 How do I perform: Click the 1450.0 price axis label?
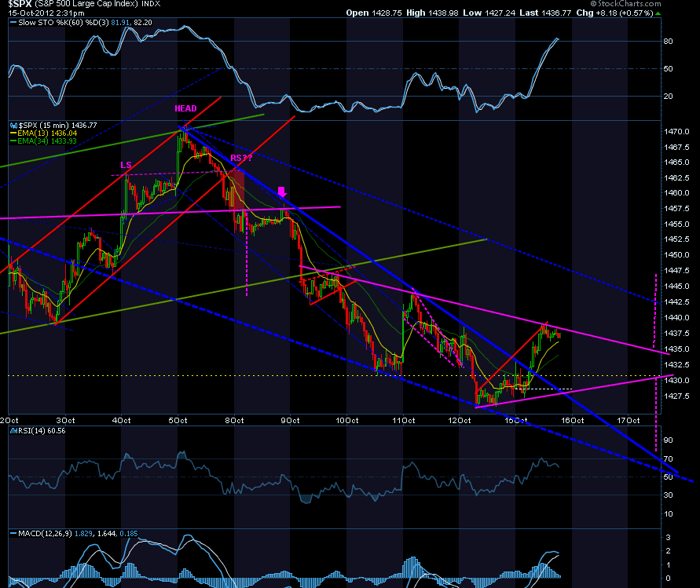[x=676, y=255]
